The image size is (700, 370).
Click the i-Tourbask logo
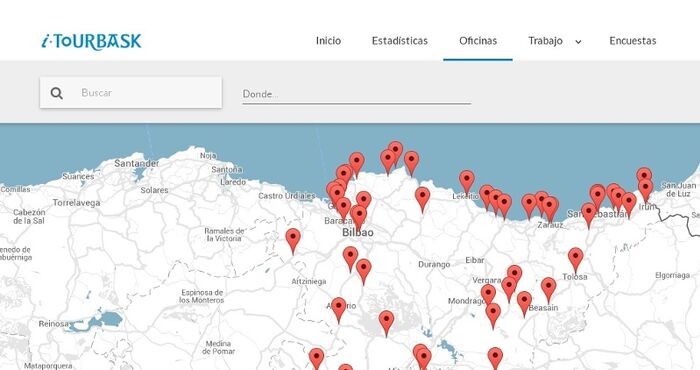92,42
